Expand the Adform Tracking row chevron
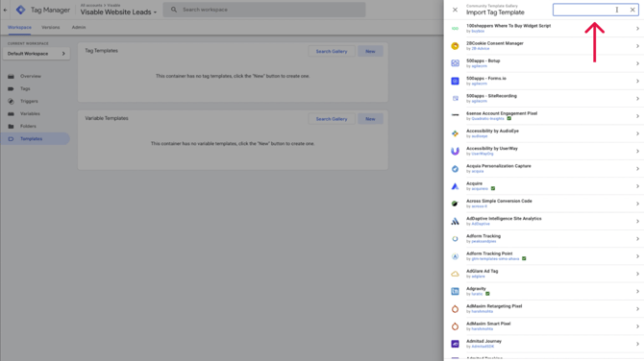Viewport: 644px width, 361px height. coord(637,239)
